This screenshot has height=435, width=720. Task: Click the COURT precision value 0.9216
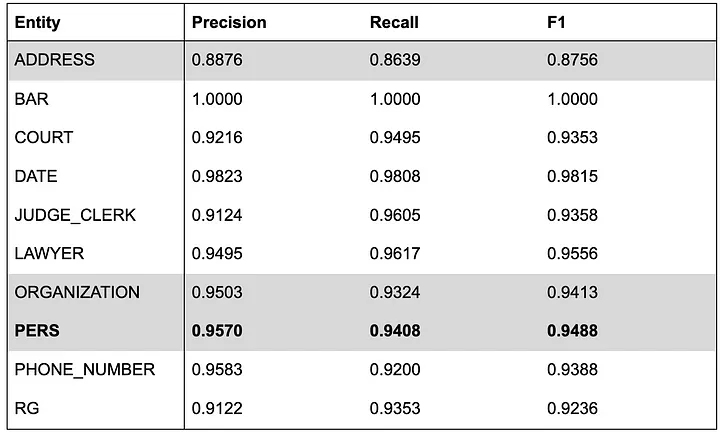pyautogui.click(x=217, y=138)
